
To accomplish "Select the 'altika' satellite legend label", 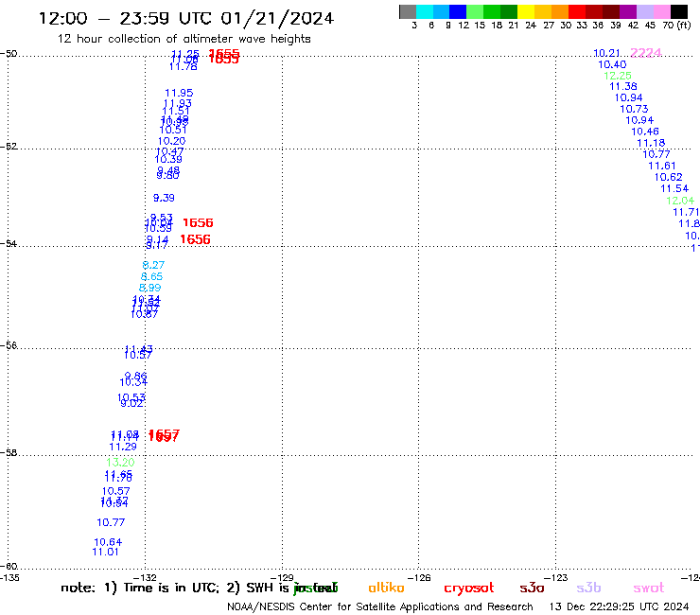I will 386,588.
